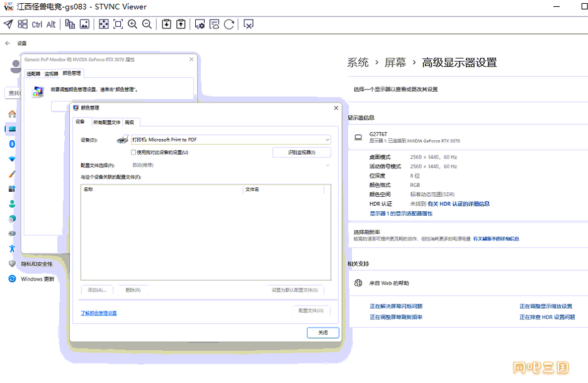
Task: Open the Home icon in Settings sidebar
Action: (12, 114)
